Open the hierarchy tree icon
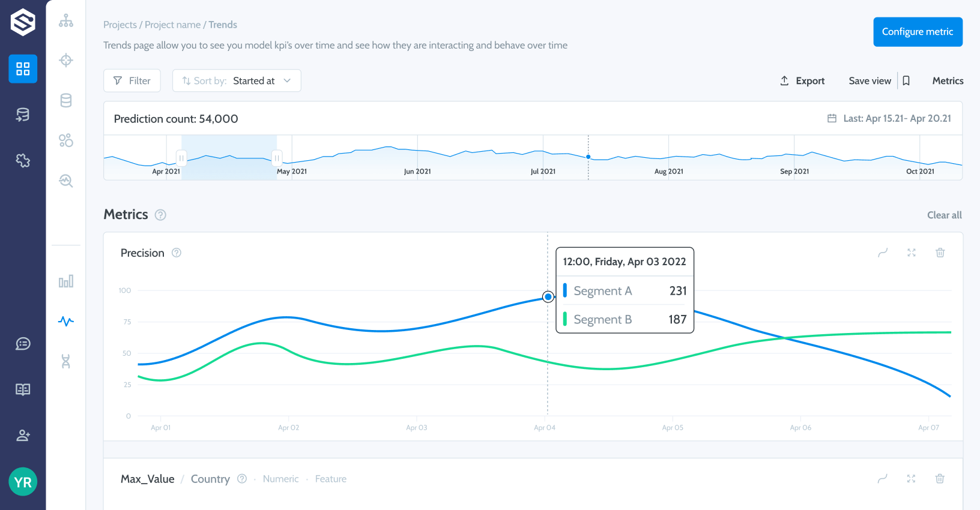The image size is (980, 510). click(x=66, y=21)
